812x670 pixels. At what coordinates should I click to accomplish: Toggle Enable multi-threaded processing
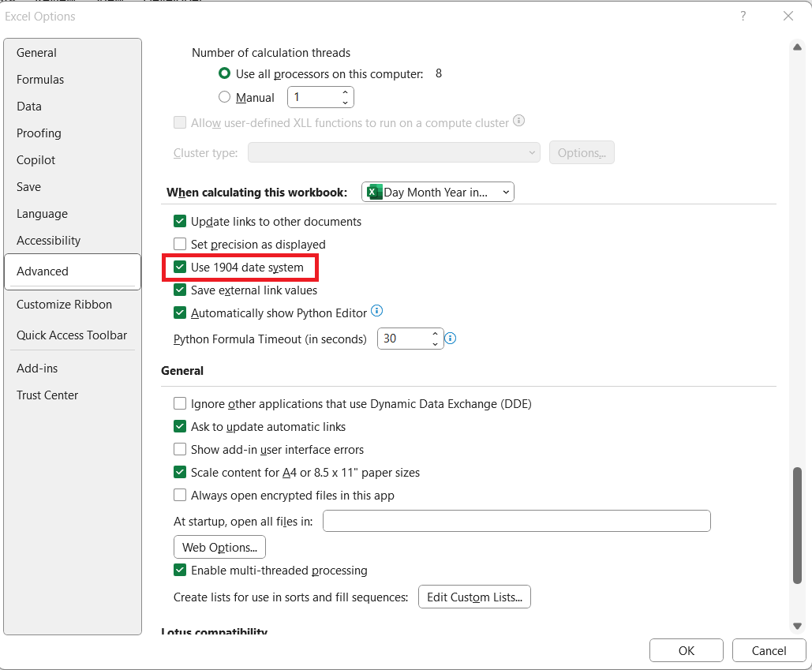(x=180, y=570)
